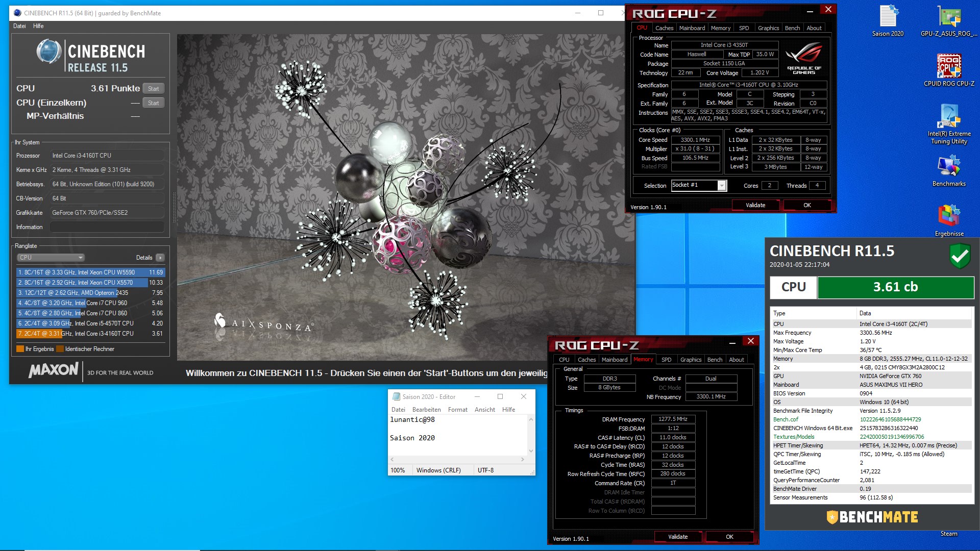Screen dimensions: 980x551
Task: Click the UTF-8 status in Notepad
Action: [x=485, y=470]
